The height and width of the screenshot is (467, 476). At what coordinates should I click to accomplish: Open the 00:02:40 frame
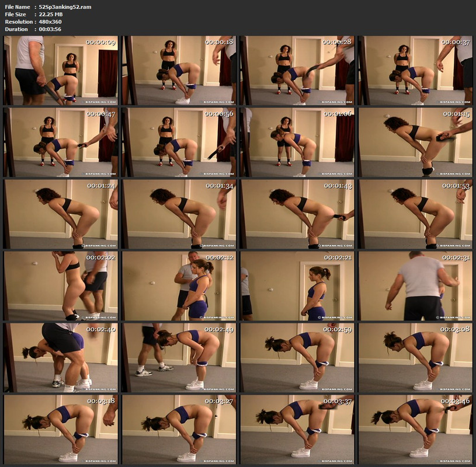tap(61, 358)
